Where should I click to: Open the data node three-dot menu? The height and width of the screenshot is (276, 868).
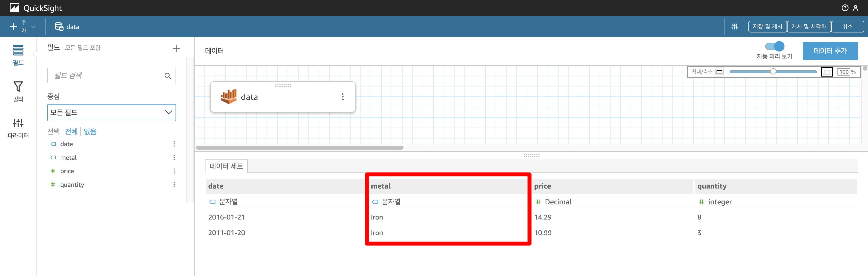coord(343,97)
